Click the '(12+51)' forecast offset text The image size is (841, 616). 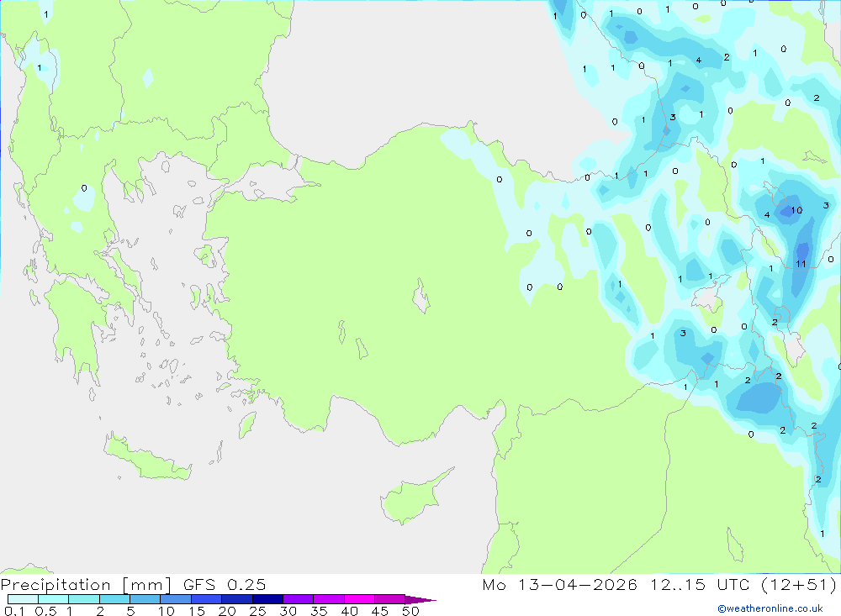coord(799,584)
